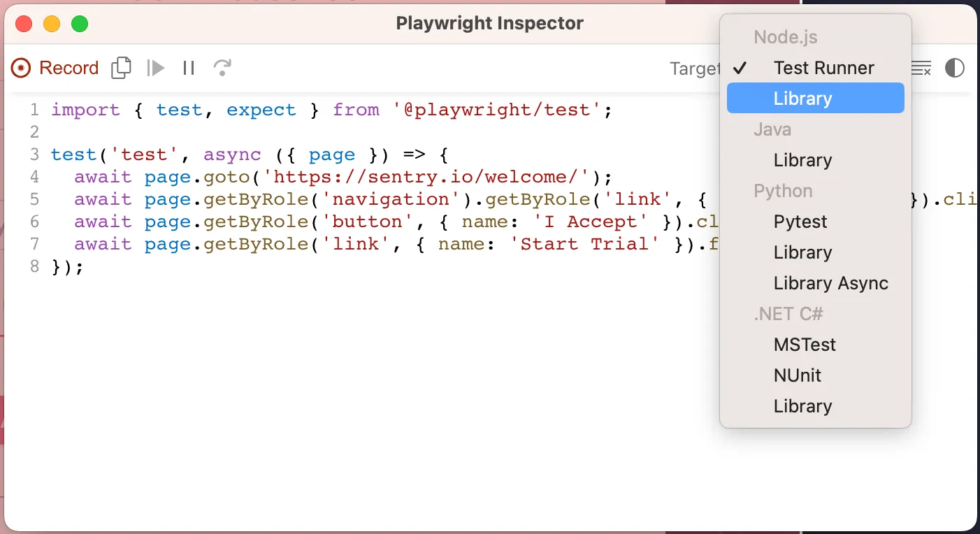980x534 pixels.
Task: Select the .NET C# Library option
Action: [x=802, y=406]
